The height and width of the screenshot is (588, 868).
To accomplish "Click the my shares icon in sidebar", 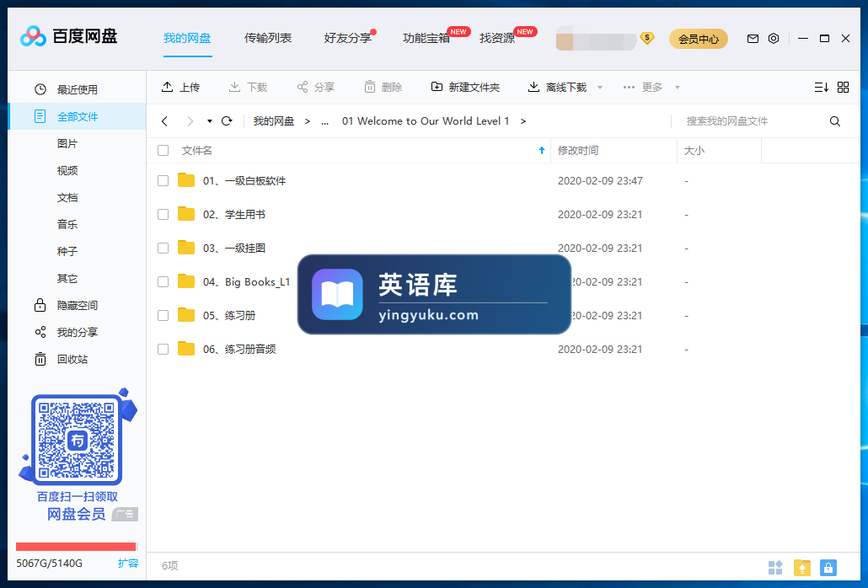I will pyautogui.click(x=40, y=332).
